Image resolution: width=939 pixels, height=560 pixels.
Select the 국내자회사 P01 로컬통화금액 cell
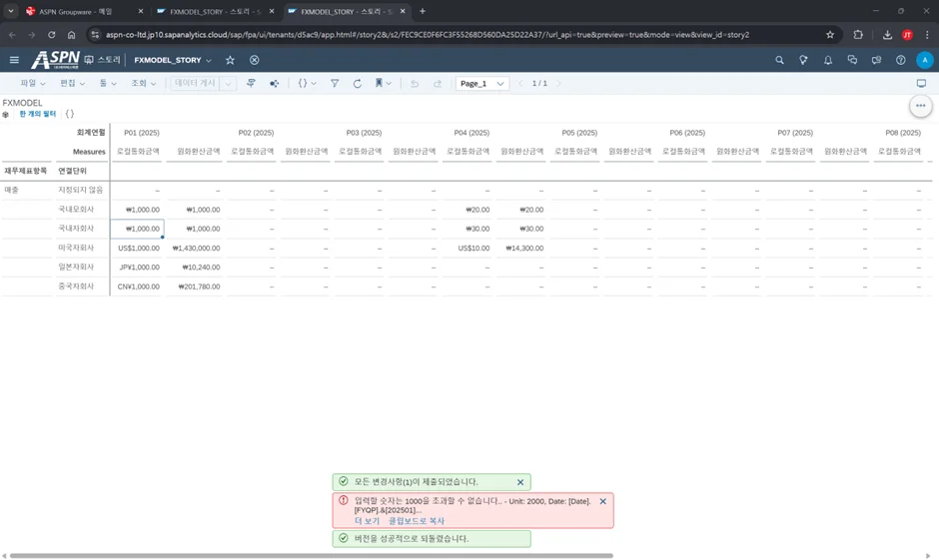[x=137, y=229]
